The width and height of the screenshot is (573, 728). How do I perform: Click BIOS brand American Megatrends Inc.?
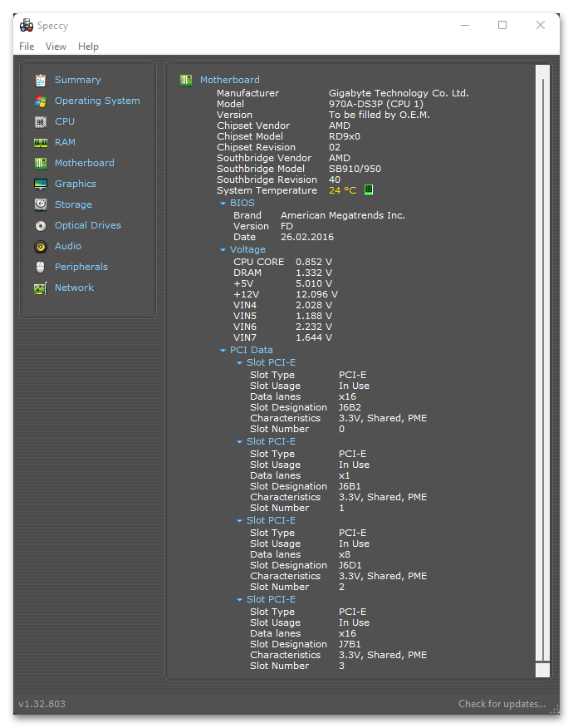coord(342,215)
